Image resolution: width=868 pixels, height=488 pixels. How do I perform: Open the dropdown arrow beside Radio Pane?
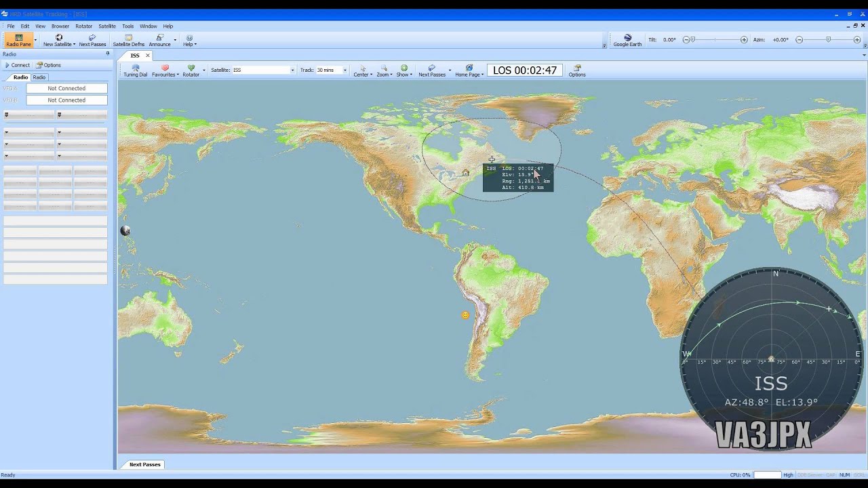(35, 40)
